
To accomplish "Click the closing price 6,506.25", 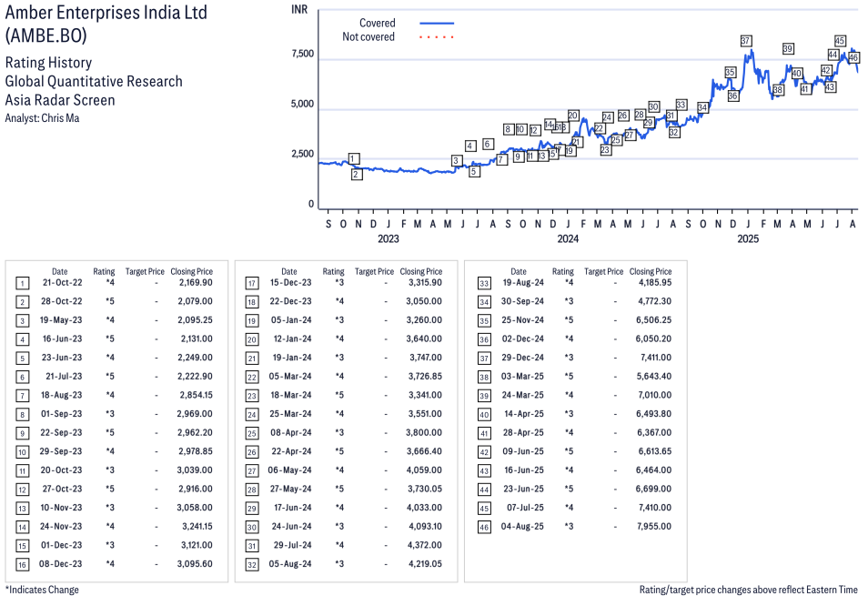I will point(654,320).
